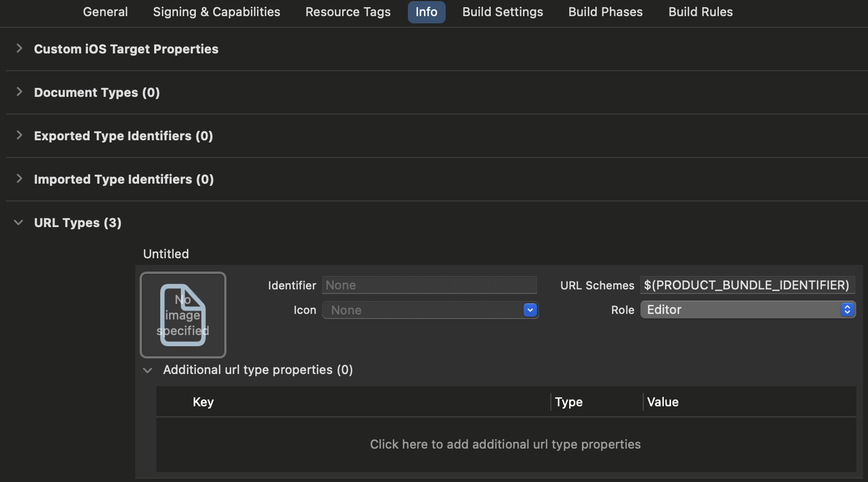Click the Key column header
Image resolution: width=868 pixels, height=482 pixels.
click(x=203, y=402)
